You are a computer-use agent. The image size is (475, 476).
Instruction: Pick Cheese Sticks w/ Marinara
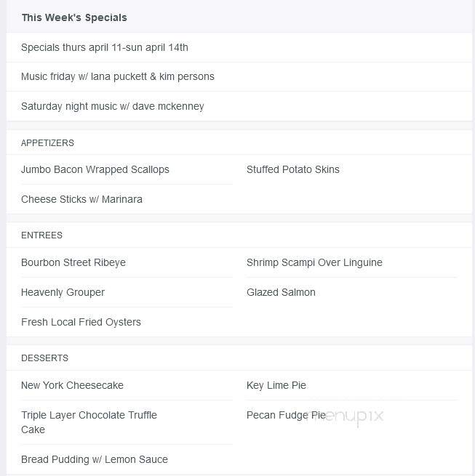click(x=81, y=199)
